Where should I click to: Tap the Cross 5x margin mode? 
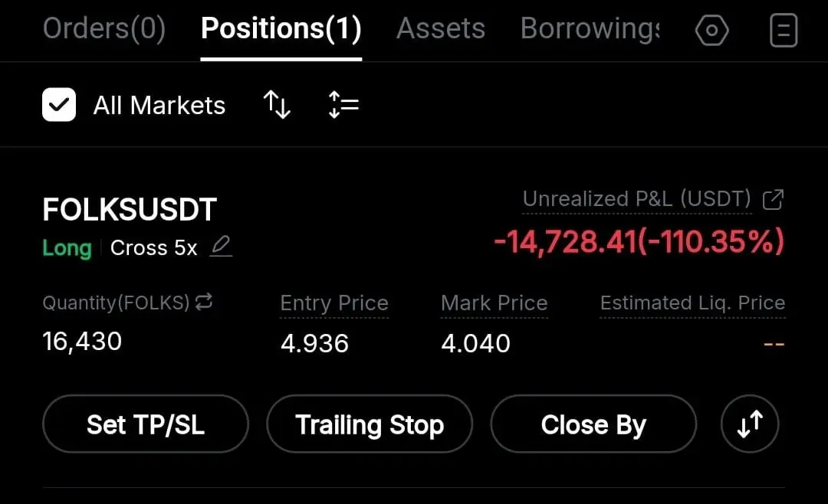(x=153, y=248)
